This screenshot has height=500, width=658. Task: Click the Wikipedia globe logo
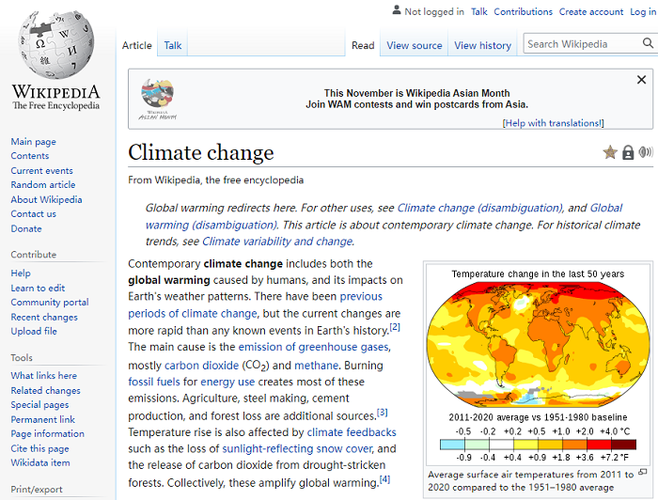(x=55, y=45)
